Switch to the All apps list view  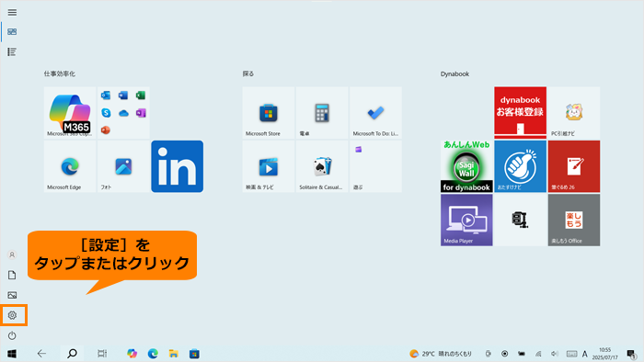12,51
